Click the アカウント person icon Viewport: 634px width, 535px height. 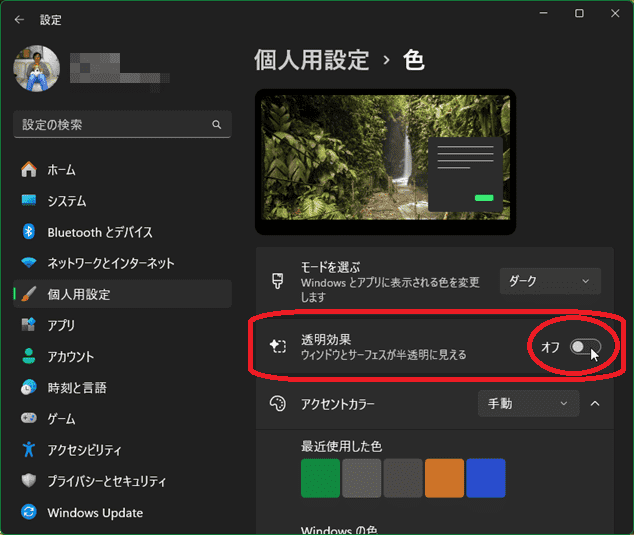point(28,356)
